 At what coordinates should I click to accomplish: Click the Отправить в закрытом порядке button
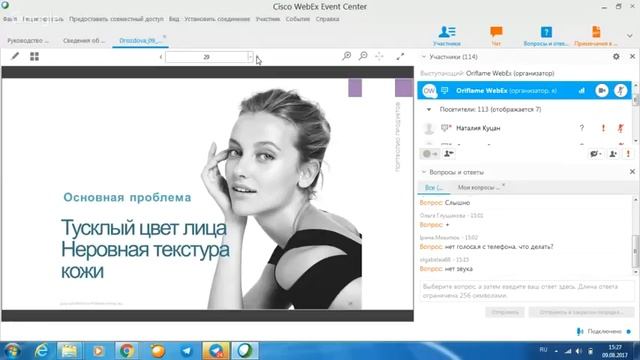tap(582, 312)
